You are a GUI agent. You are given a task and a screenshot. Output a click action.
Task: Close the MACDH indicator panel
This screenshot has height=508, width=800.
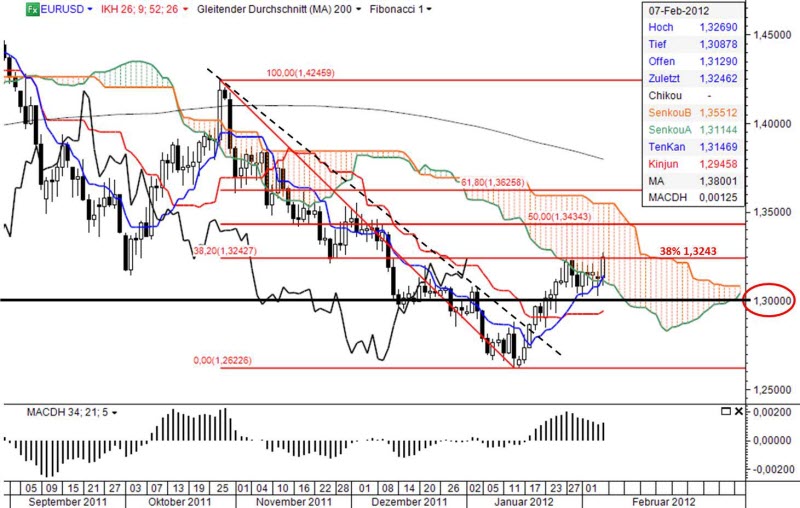[738, 411]
